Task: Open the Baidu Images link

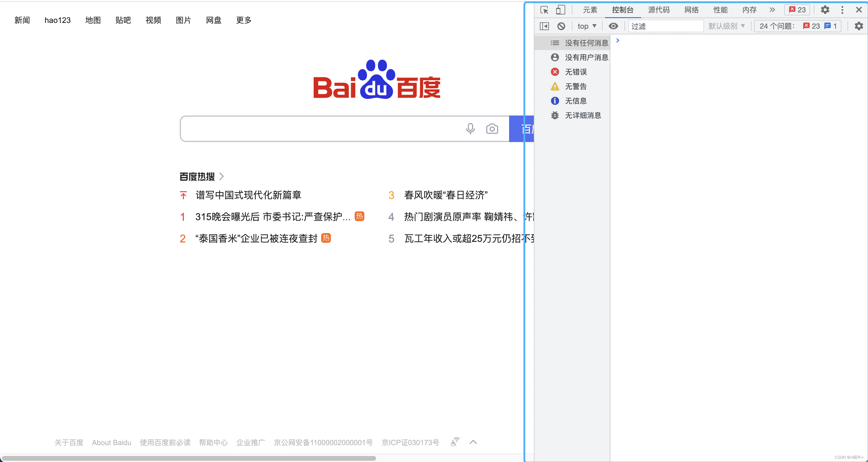Action: click(183, 20)
